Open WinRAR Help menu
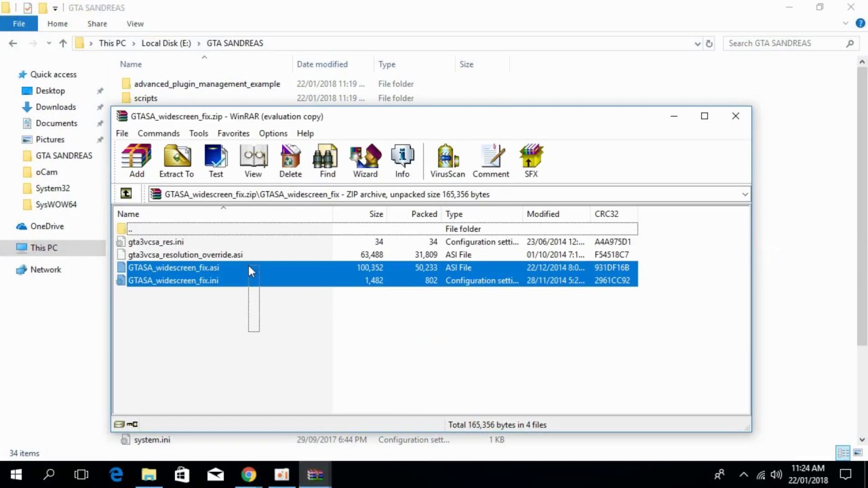 pyautogui.click(x=305, y=134)
